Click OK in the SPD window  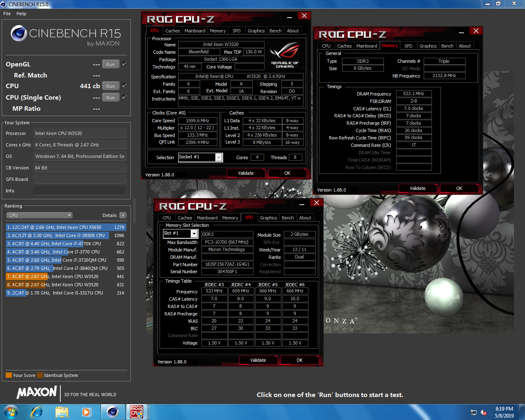[x=300, y=360]
